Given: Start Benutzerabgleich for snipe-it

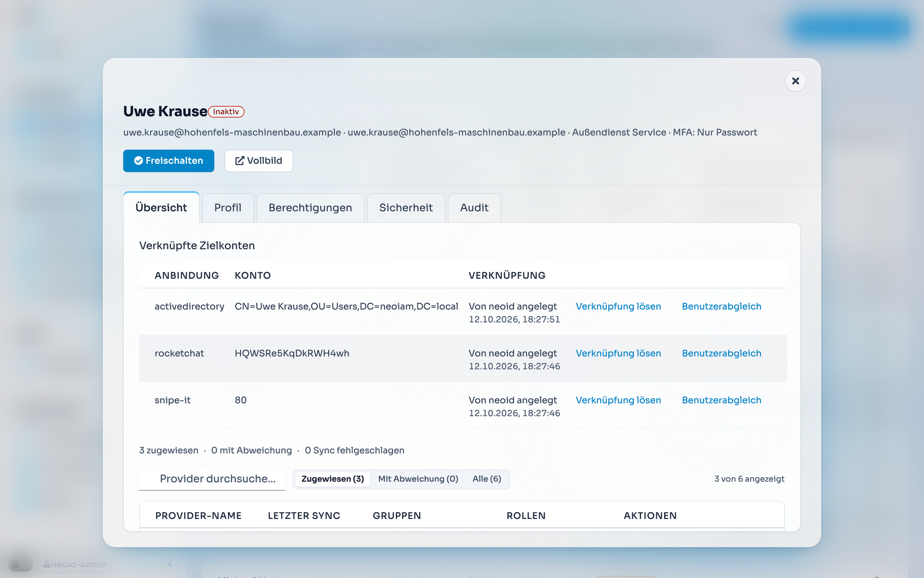Looking at the screenshot, I should click(x=721, y=400).
